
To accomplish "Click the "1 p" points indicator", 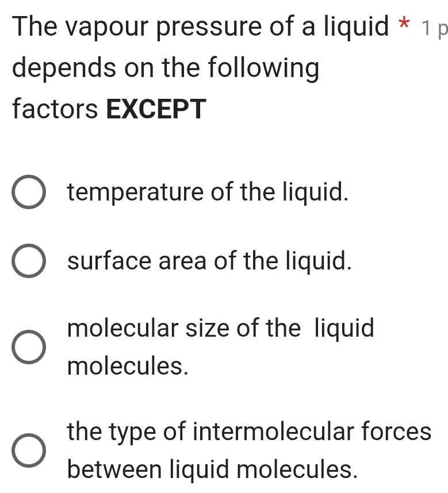I will [x=434, y=25].
